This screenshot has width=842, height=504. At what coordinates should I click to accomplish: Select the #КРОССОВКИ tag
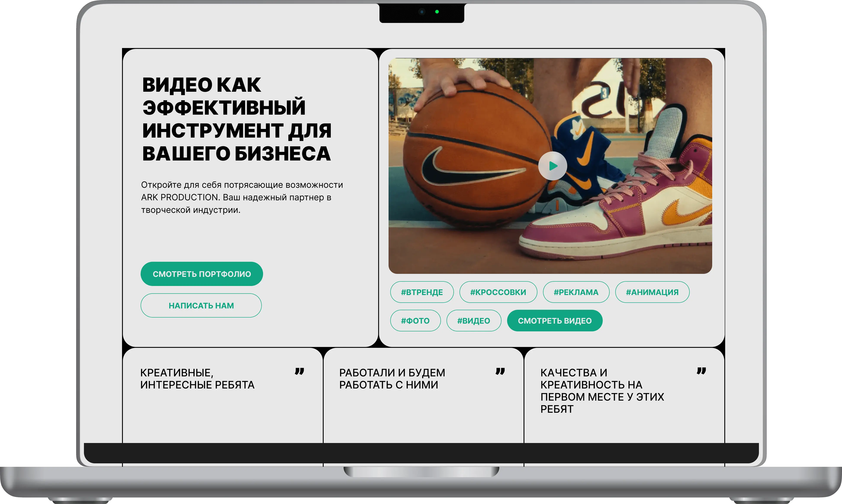click(498, 292)
